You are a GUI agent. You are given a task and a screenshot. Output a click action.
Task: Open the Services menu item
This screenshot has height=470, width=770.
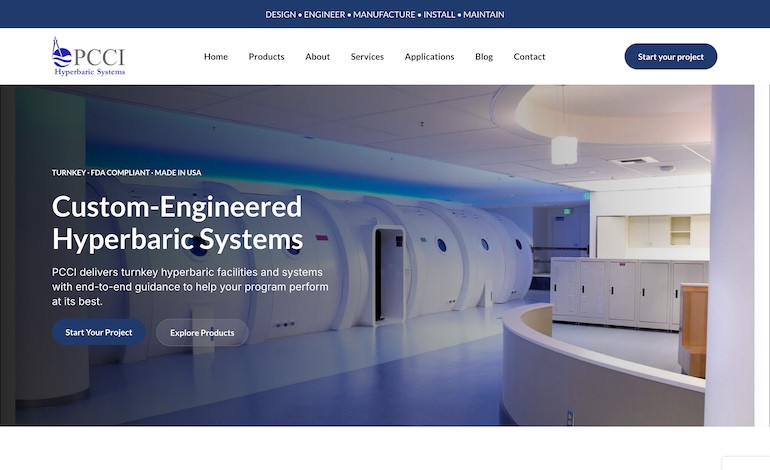[367, 56]
